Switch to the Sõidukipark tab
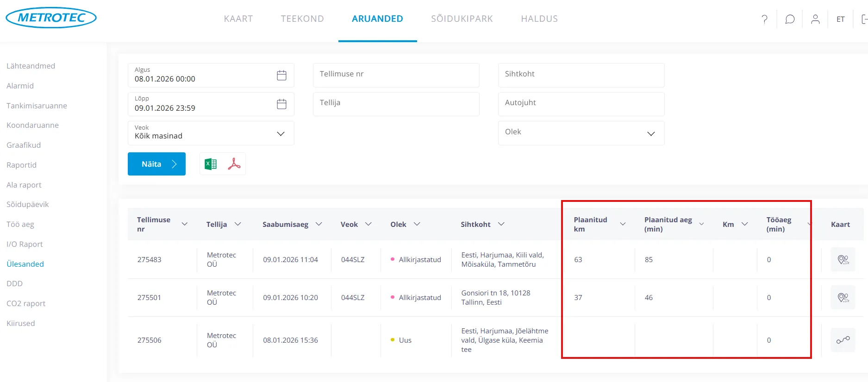 [462, 19]
